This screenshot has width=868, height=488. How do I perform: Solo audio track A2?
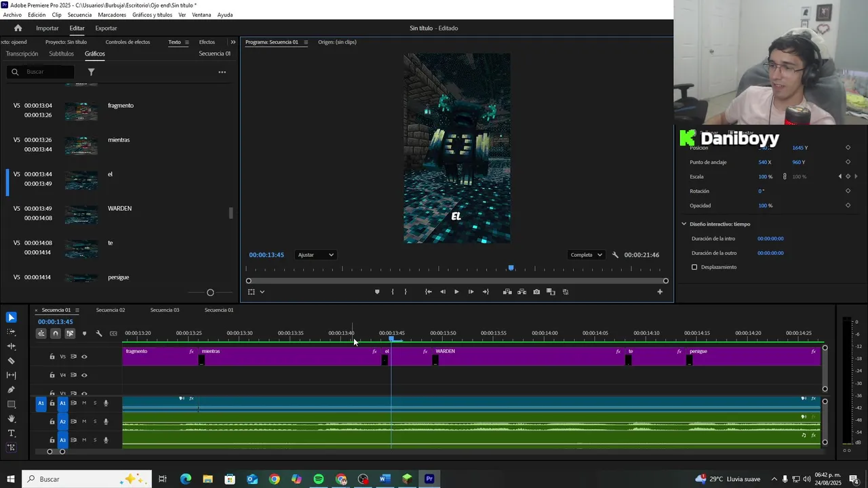pyautogui.click(x=95, y=422)
